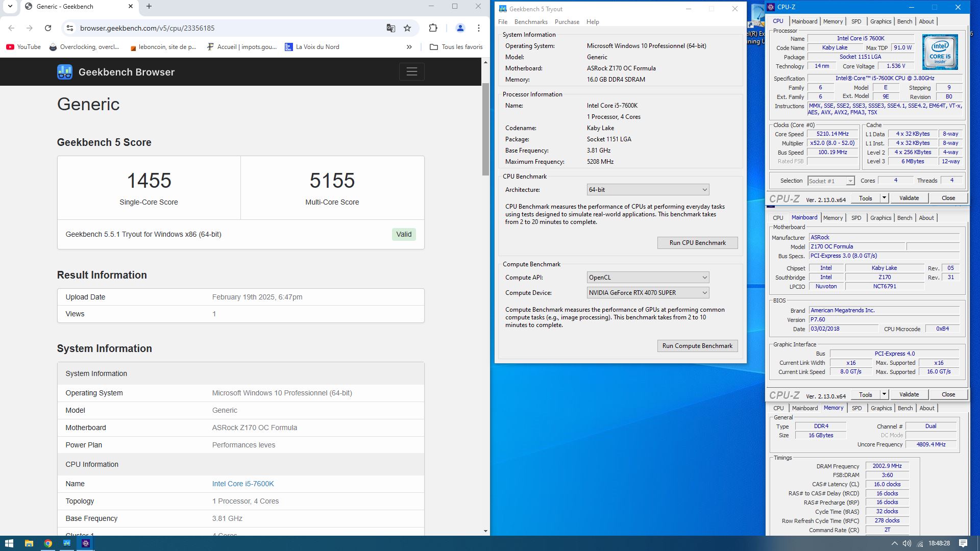Open La Voix du Nord bookmark
Screen dimensions: 980x551
pos(312,47)
